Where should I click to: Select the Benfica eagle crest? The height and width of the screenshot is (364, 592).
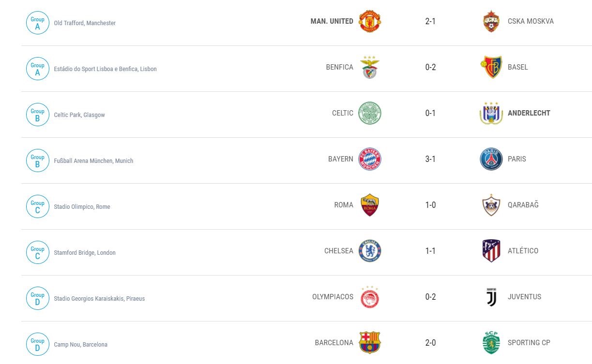click(x=370, y=67)
